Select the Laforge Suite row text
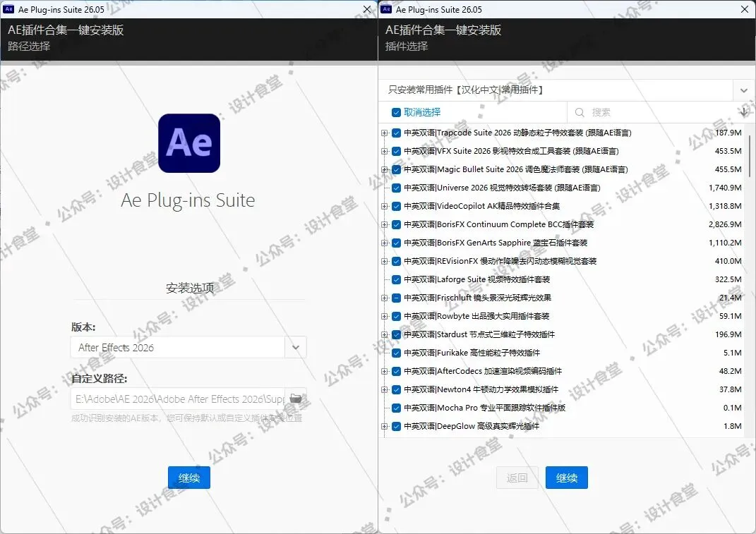The width and height of the screenshot is (756, 534). pyautogui.click(x=477, y=279)
